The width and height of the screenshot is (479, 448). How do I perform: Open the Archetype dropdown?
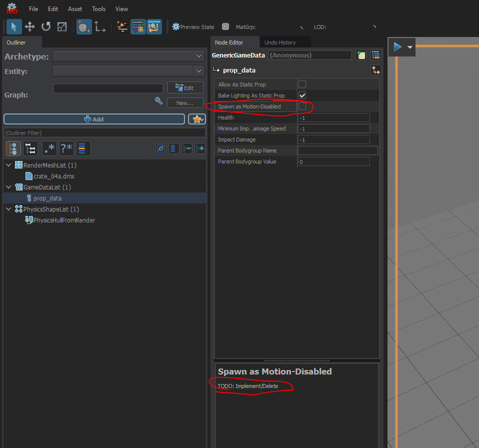click(x=199, y=56)
